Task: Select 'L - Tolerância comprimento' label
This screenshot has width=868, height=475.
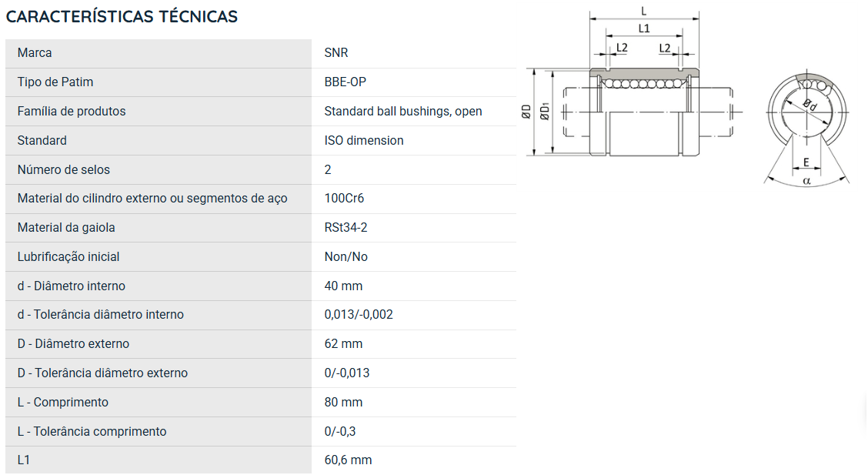Action: pyautogui.click(x=92, y=432)
